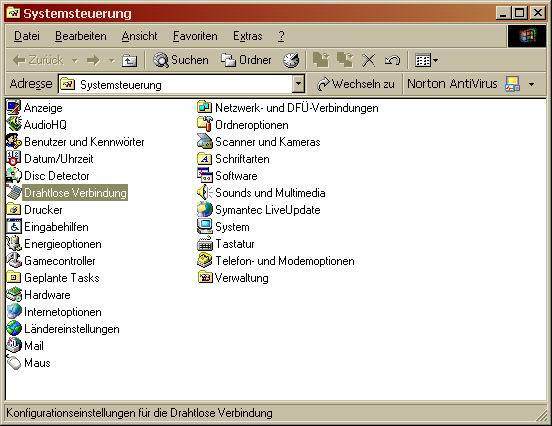Select the Tastatur keyboard icon
Screen dimensions: 552x426
click(205, 244)
